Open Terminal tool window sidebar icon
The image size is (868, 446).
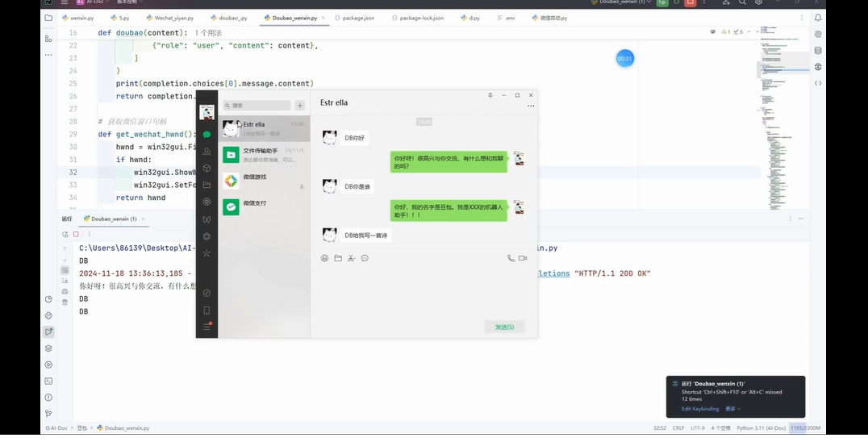click(48, 381)
